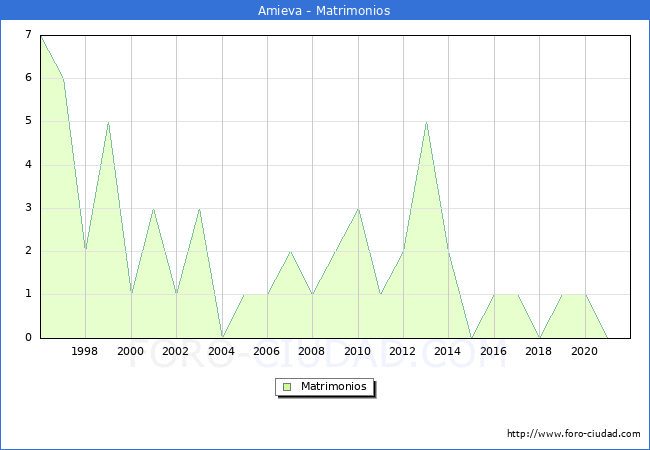The width and height of the screenshot is (650, 450).
Task: Click the x-axis label 2018
Action: click(x=538, y=351)
